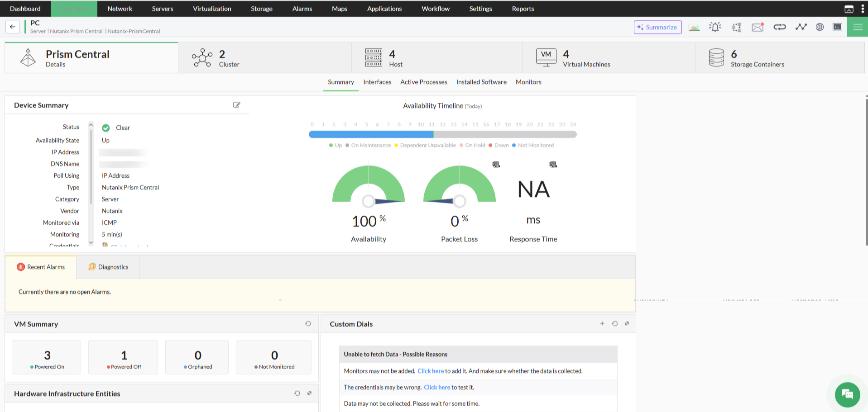This screenshot has height=412, width=868.
Task: Open the line trend chart icon
Action: pyautogui.click(x=801, y=27)
